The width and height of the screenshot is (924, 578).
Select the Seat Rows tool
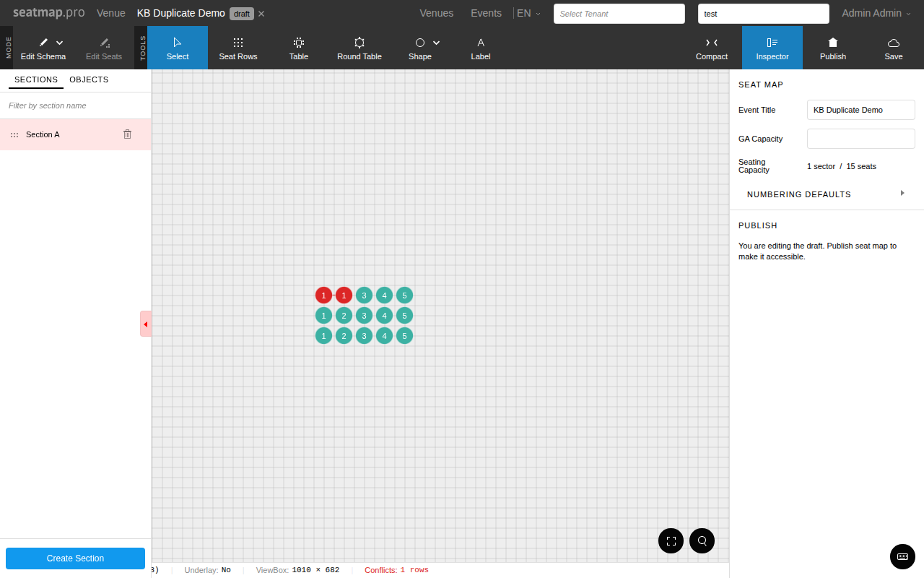pos(238,48)
